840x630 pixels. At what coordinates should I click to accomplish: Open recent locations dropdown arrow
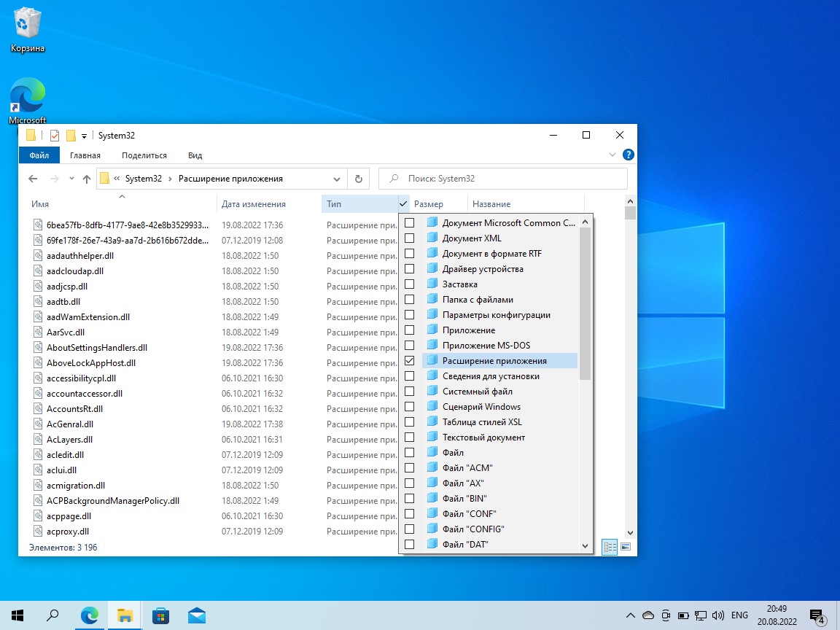point(71,179)
